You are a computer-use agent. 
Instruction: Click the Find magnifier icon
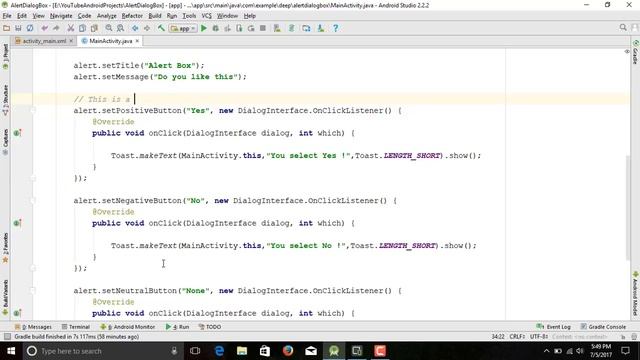coord(109,28)
